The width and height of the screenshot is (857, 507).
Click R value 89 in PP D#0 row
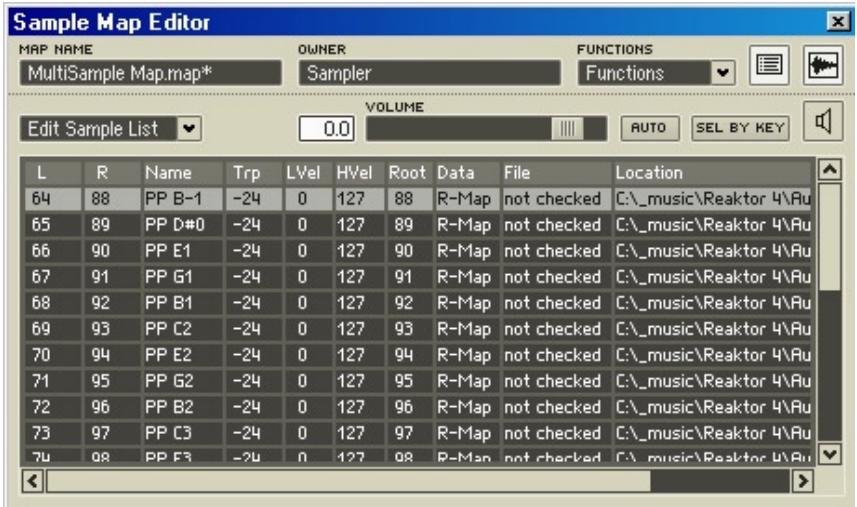coord(111,225)
